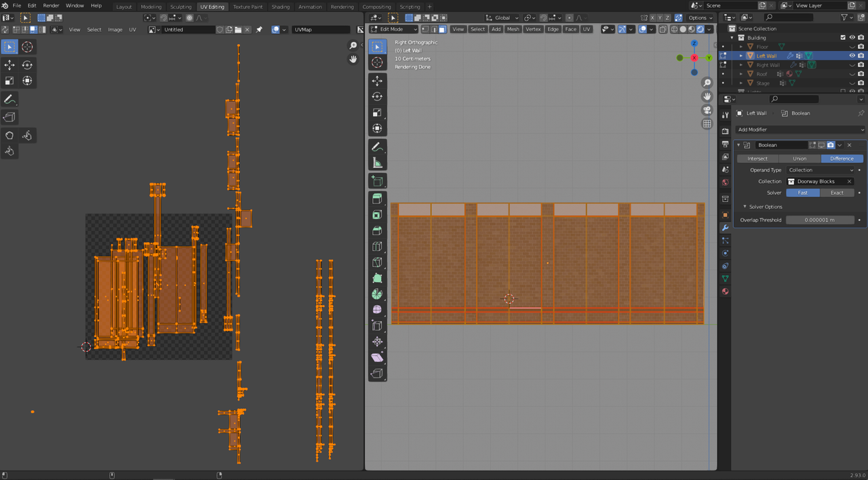Enable face select mode in 3D viewport

click(442, 29)
